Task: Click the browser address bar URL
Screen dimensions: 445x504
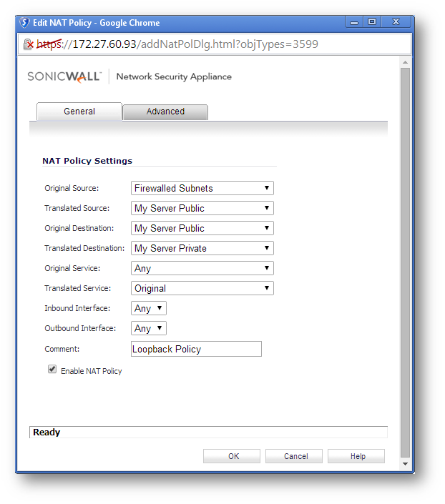Action: [195, 44]
